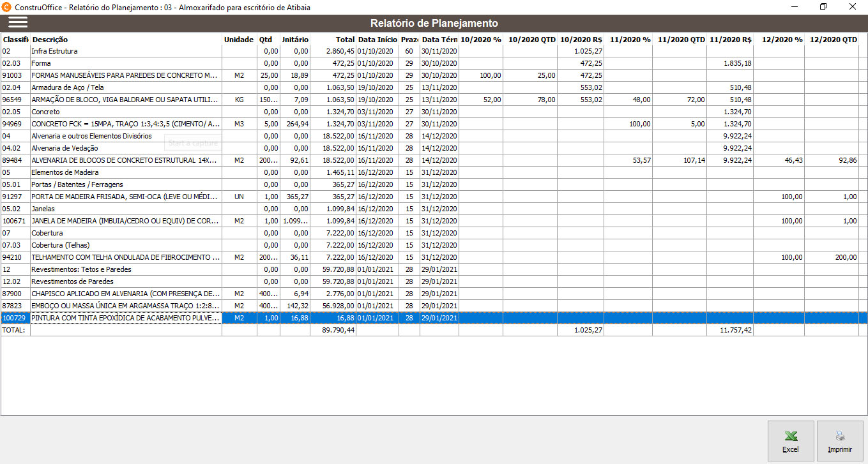Click the Descrição column header
868x464 pixels.
[126, 40]
